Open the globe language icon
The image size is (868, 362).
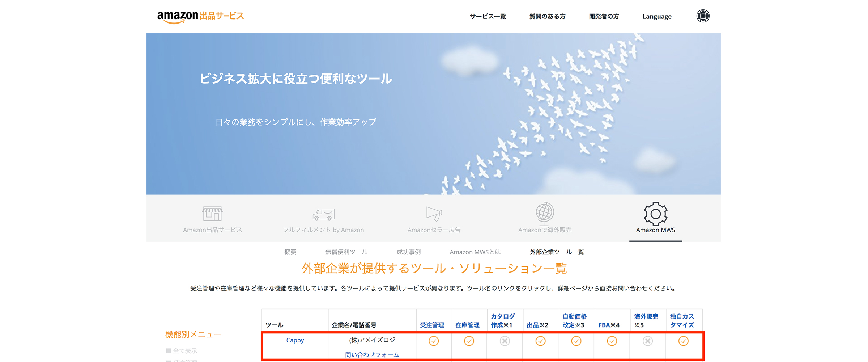tap(703, 16)
